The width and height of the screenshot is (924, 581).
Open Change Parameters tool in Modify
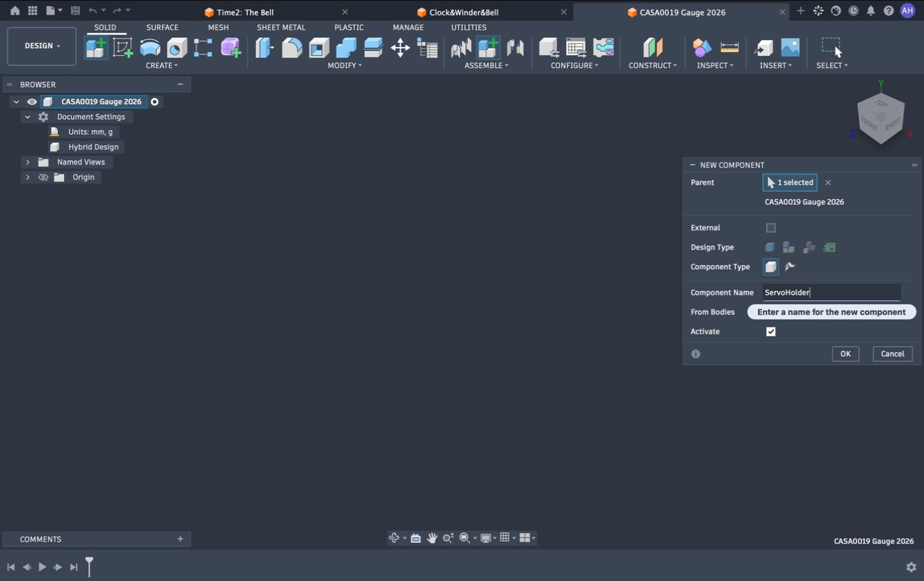(x=428, y=47)
